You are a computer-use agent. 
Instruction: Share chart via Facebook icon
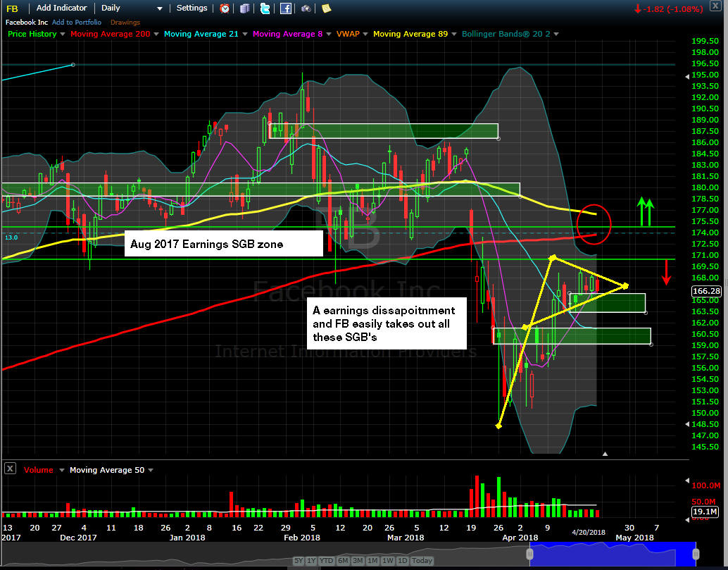pyautogui.click(x=286, y=8)
